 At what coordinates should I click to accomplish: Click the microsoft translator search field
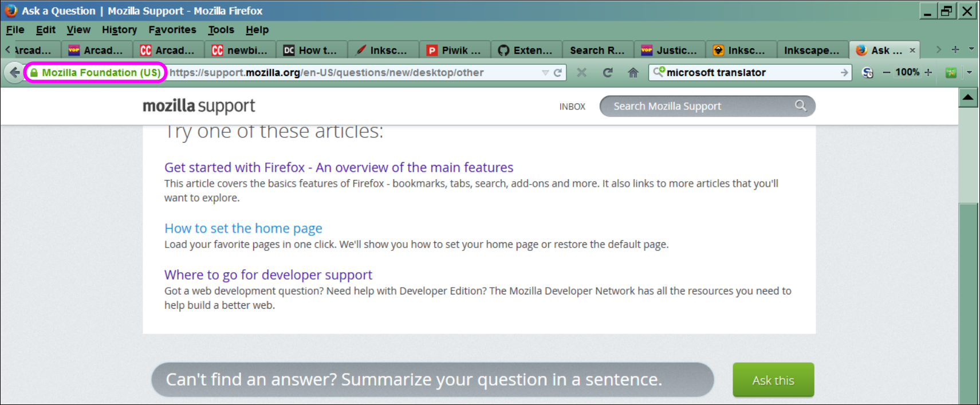pyautogui.click(x=751, y=73)
